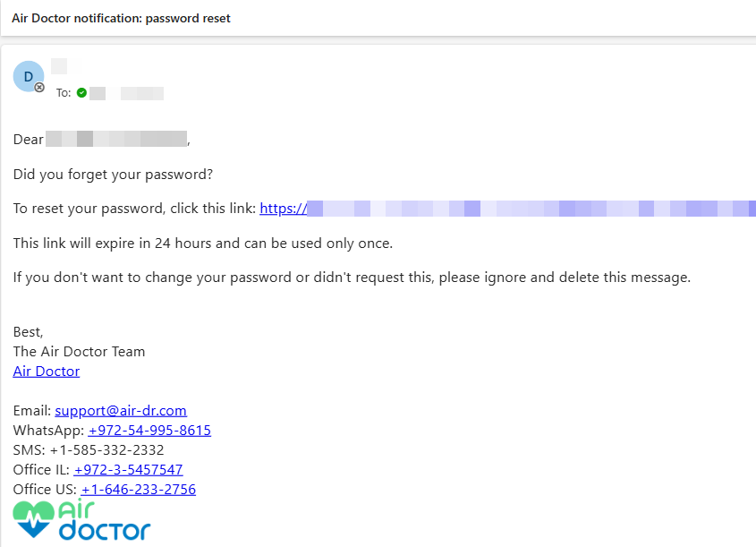This screenshot has width=756, height=547.
Task: Click the email subject 'Air Doctor notification: password reset'
Action: pyautogui.click(x=121, y=18)
